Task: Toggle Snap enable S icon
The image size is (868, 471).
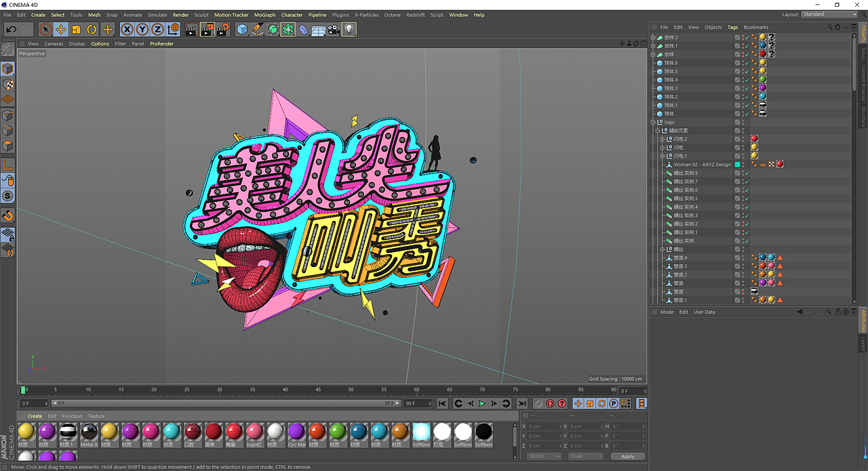Action: 7,196
